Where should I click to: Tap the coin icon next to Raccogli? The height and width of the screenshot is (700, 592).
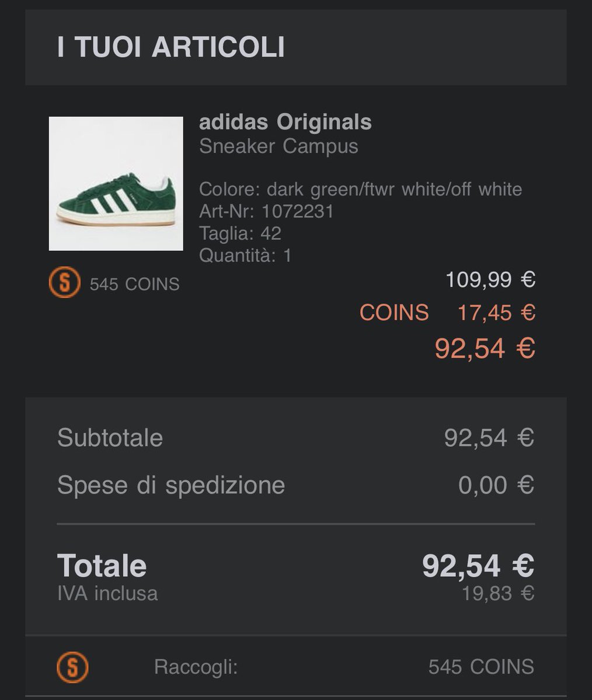tap(72, 666)
